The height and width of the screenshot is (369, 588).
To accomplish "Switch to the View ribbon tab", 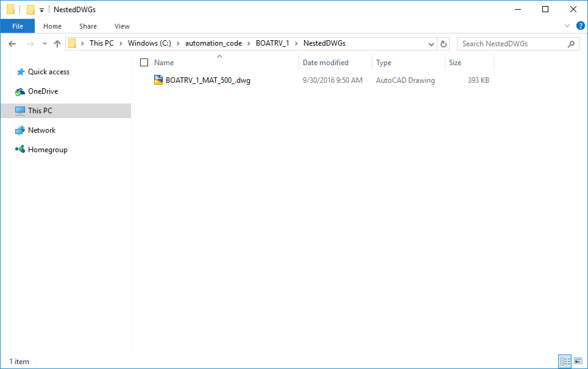I will coord(122,26).
